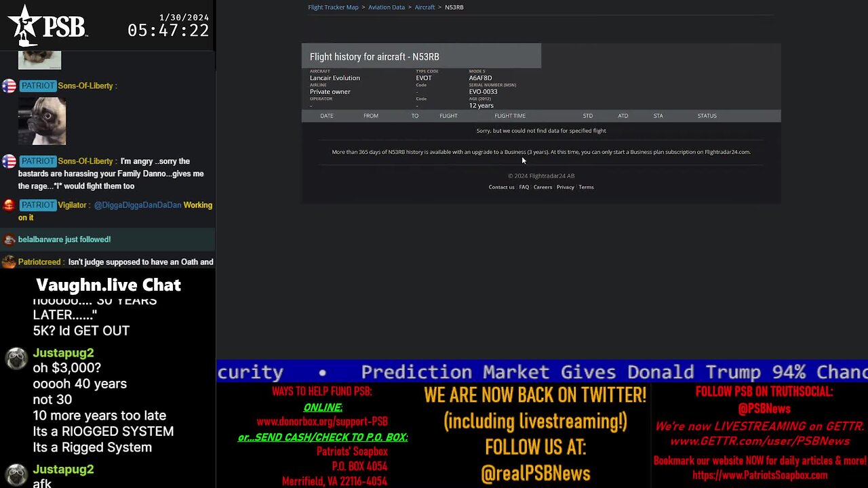Screen dimensions: 868x488
Task: Click the Prediction Market news ticker headline
Action: click(x=614, y=372)
